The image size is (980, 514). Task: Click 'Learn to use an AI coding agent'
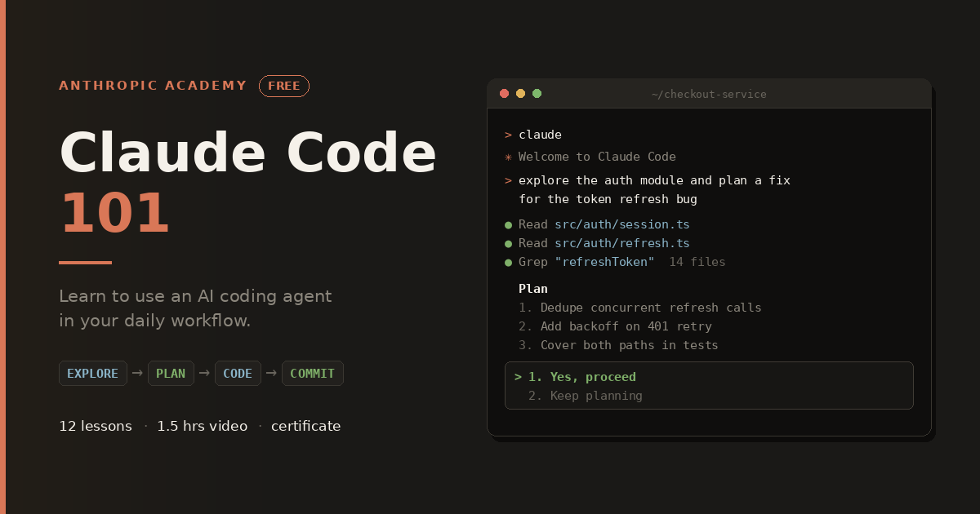(195, 296)
